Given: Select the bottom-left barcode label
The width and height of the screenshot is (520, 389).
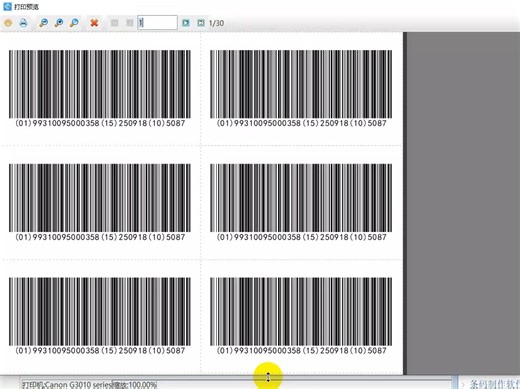Looking at the screenshot, I should pyautogui.click(x=100, y=316).
